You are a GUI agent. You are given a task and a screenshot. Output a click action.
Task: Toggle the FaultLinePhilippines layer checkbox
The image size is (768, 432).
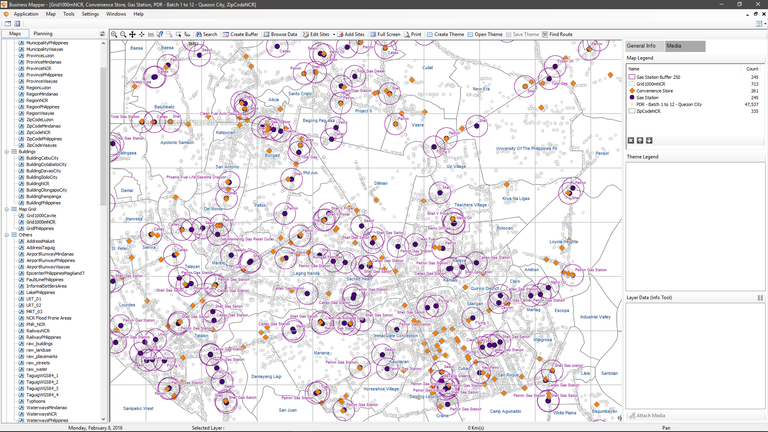(x=21, y=280)
